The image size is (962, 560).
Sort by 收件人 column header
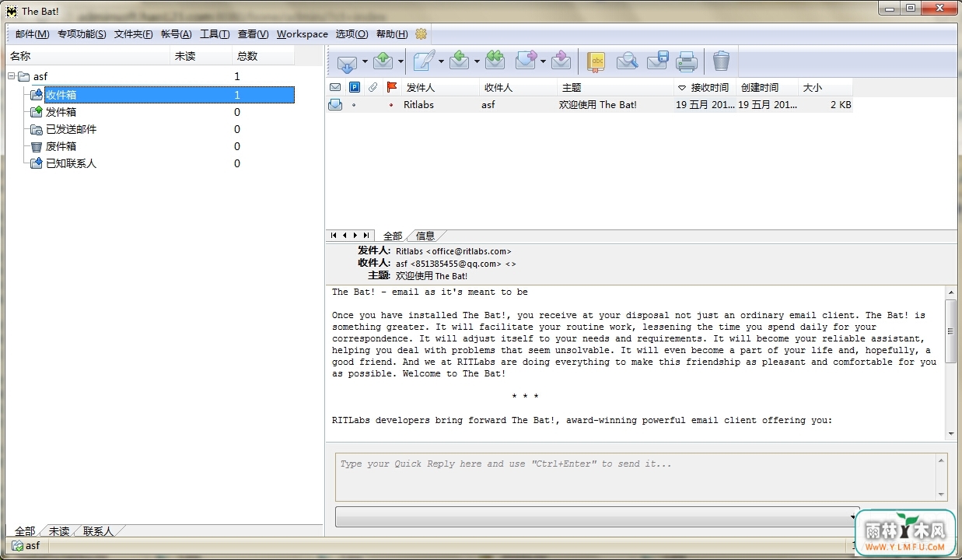point(518,88)
